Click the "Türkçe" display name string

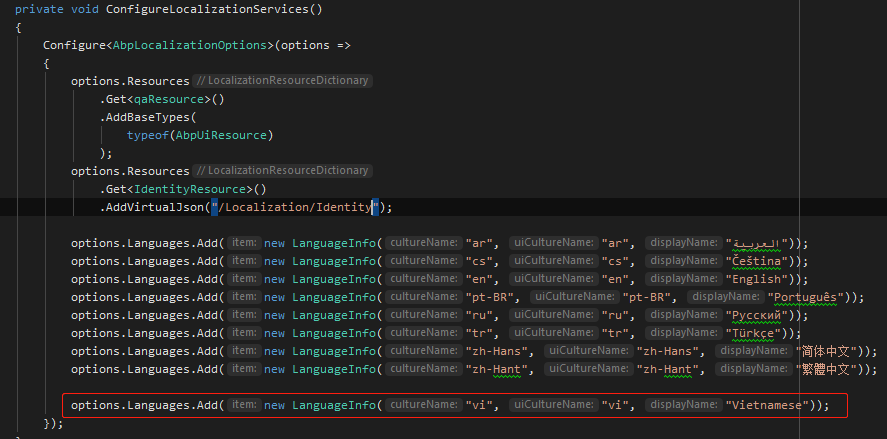tap(754, 333)
